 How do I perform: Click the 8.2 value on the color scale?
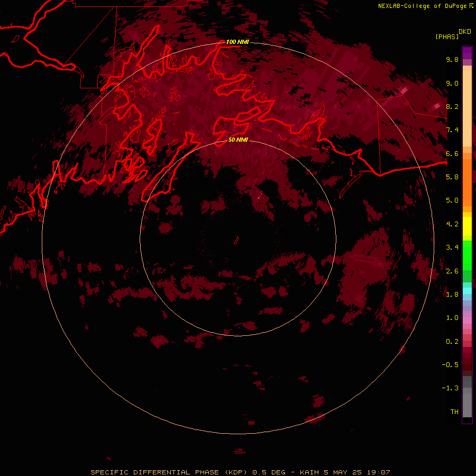(x=452, y=106)
